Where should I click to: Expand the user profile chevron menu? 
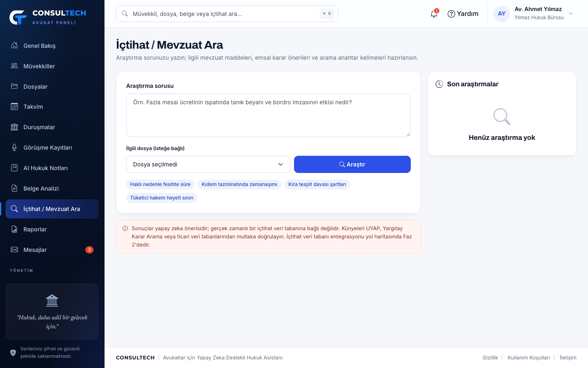[x=571, y=13]
